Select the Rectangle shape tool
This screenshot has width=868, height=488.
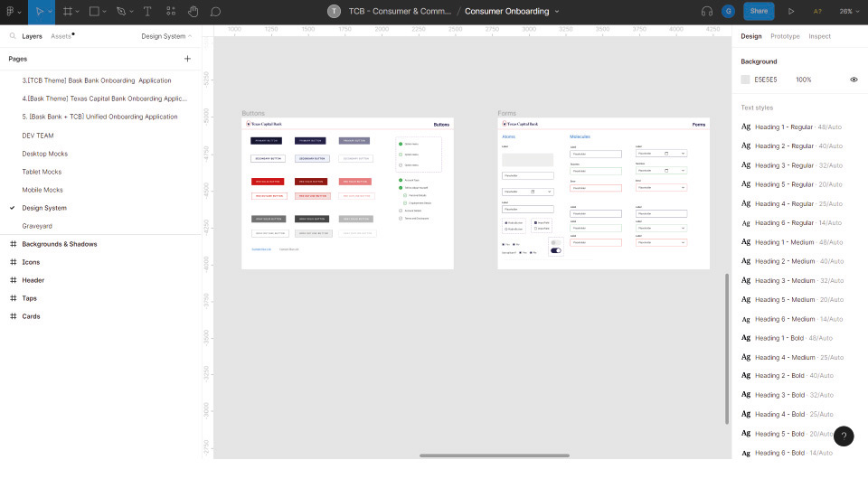[94, 12]
